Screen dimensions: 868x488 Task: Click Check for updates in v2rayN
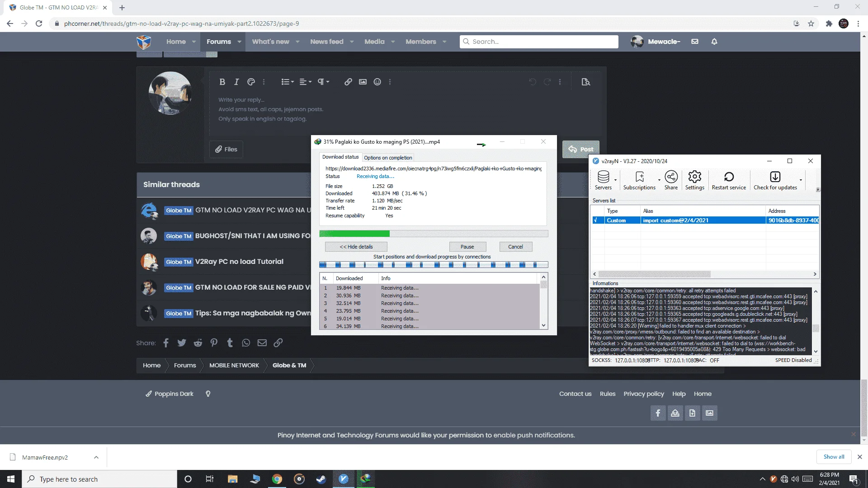coord(775,180)
